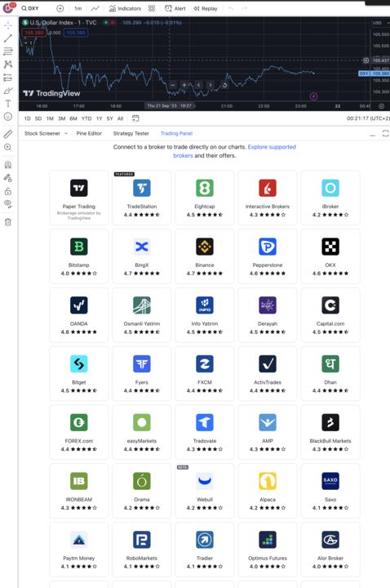Select the text annotation tool
This screenshot has width=390, height=588.
coord(8,104)
